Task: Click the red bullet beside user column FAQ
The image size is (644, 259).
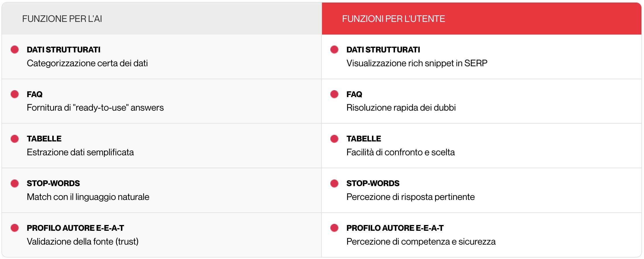Action: tap(334, 94)
